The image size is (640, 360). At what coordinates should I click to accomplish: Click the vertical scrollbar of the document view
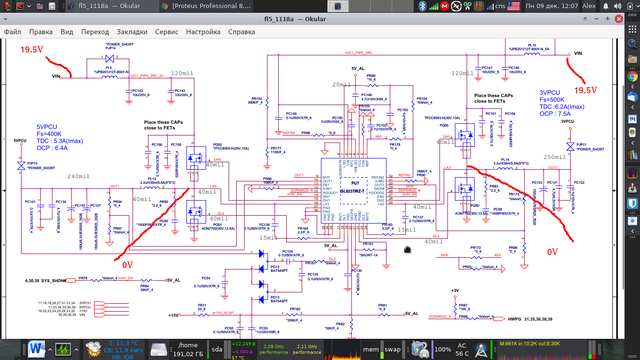622,188
